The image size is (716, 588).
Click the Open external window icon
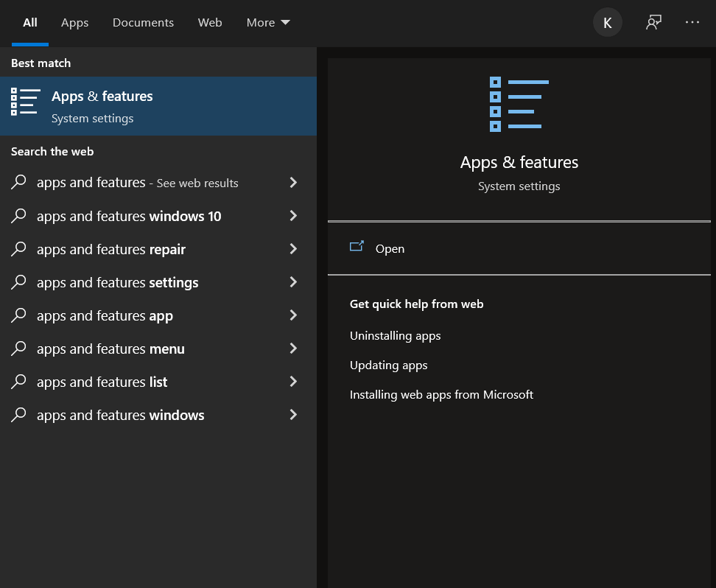point(357,247)
